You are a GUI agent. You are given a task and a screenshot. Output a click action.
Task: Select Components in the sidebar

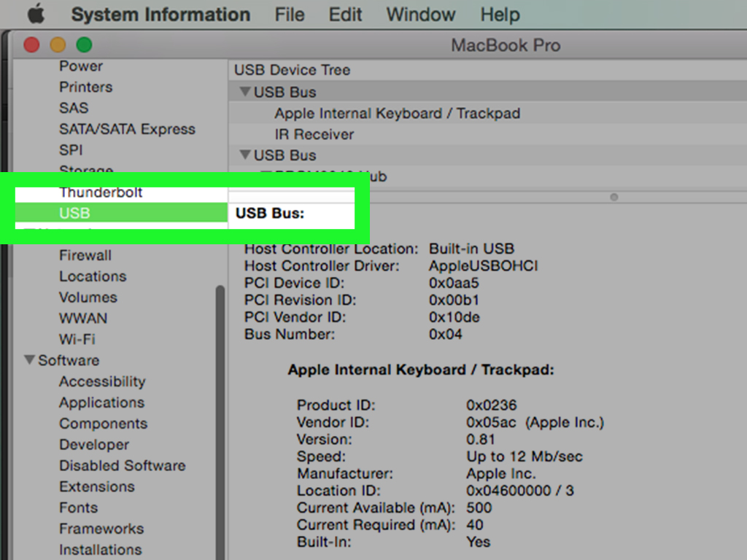[104, 424]
